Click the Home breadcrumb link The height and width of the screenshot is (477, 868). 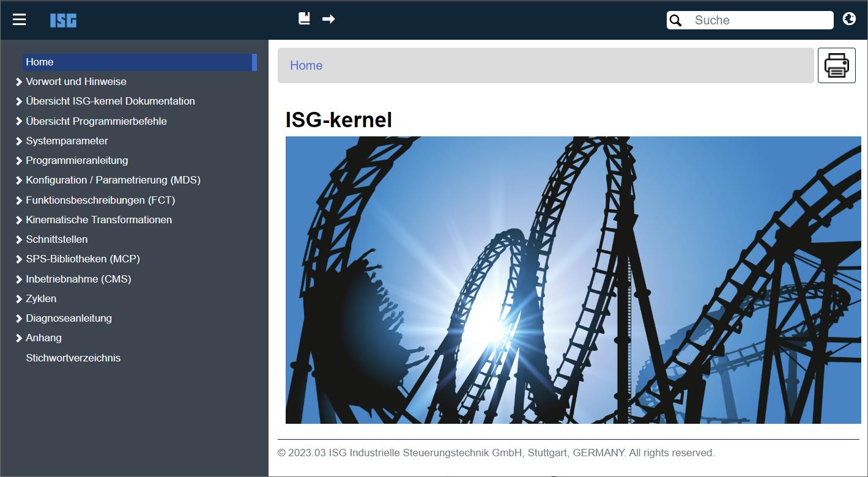pos(306,65)
